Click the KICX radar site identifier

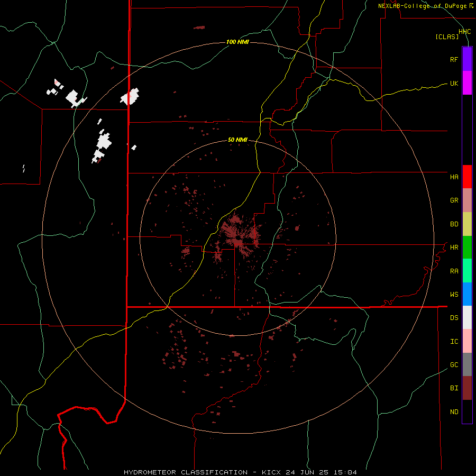[271, 472]
